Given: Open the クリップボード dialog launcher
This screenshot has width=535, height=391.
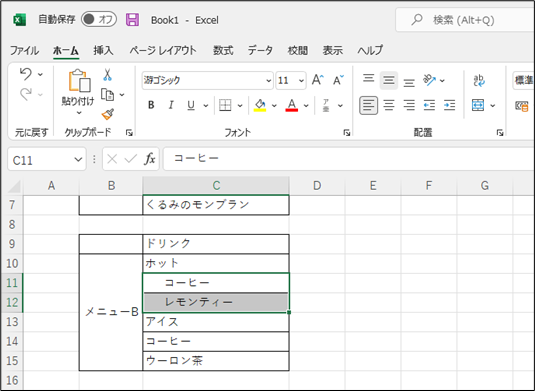Looking at the screenshot, I should tap(129, 133).
